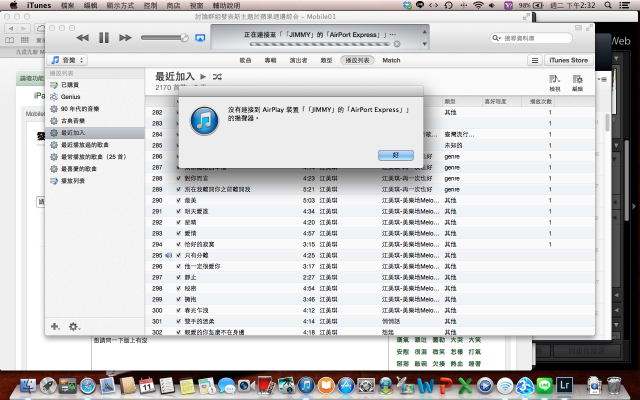
Task: Open the 最常播放的歌曲 (25 首) playlist
Action: pyautogui.click(x=93, y=157)
